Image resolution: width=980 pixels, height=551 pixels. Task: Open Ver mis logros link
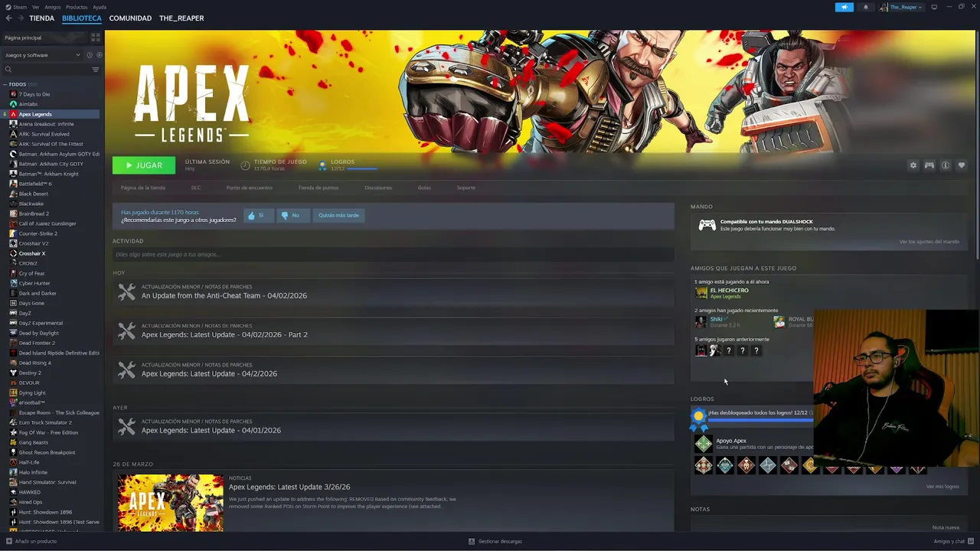click(942, 487)
